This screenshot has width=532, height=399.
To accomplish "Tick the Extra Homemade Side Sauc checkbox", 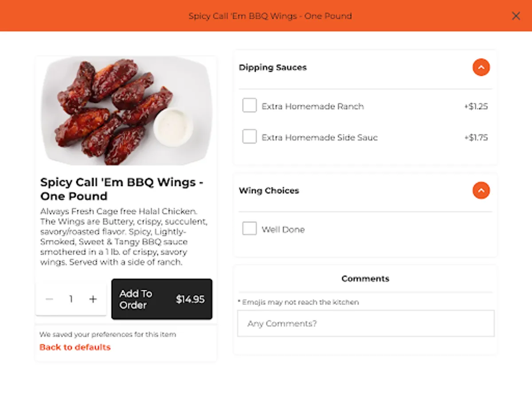I will point(250,137).
